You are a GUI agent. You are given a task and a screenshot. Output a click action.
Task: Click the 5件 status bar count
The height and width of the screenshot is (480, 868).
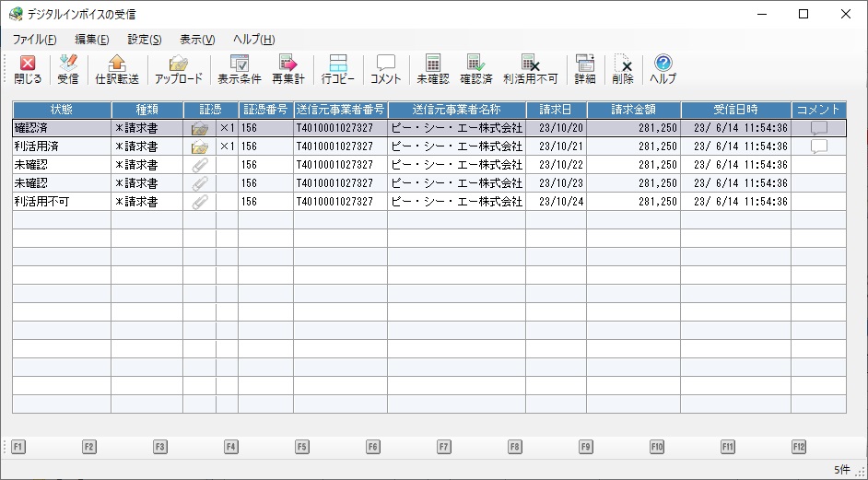841,470
